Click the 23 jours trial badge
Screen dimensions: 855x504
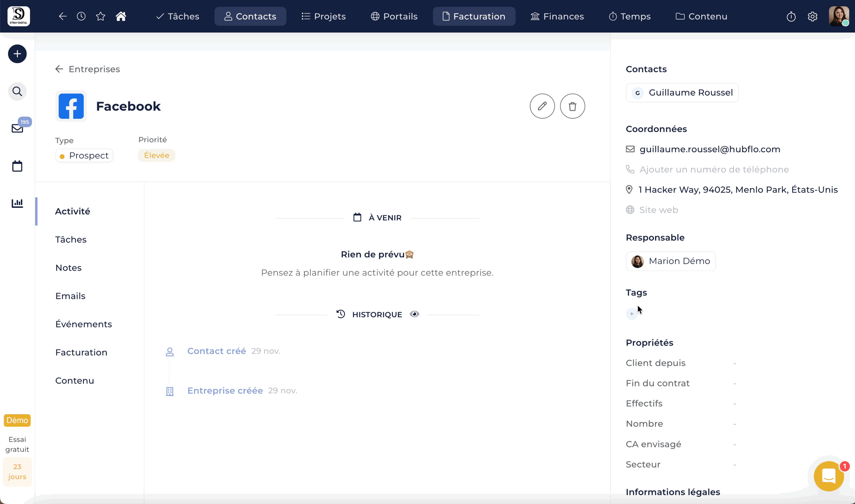17,472
